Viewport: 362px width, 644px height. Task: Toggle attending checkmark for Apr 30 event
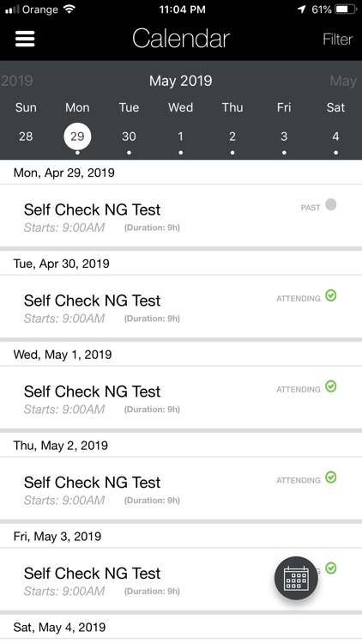pyautogui.click(x=331, y=295)
